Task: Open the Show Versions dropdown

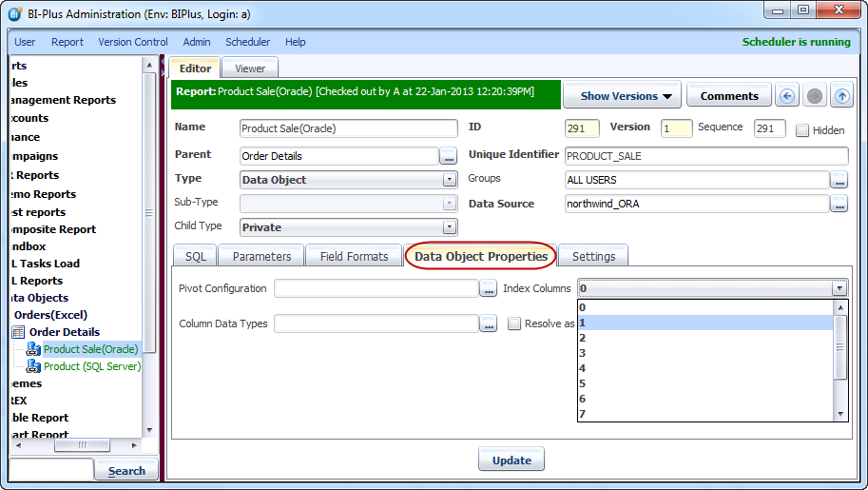Action: tap(626, 96)
